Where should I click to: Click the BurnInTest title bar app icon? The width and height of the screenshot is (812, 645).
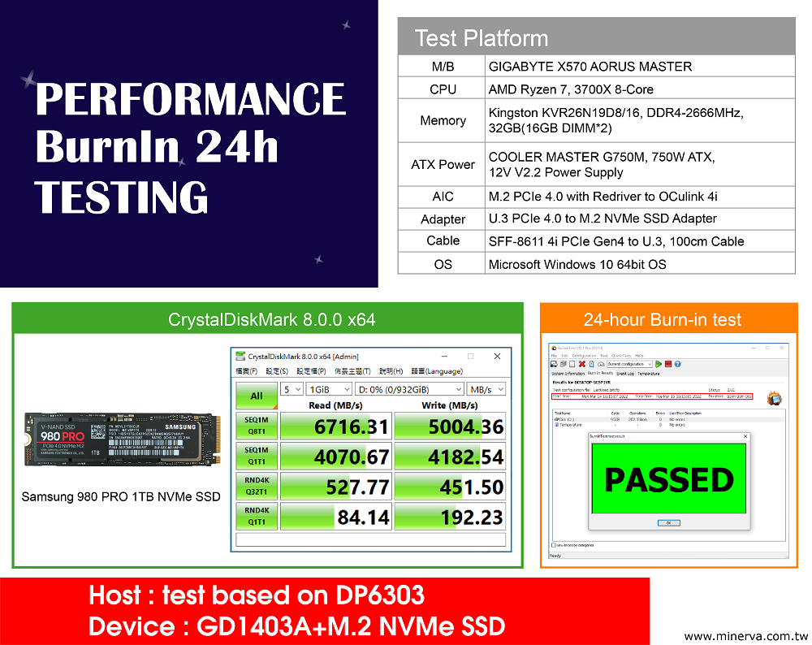554,348
